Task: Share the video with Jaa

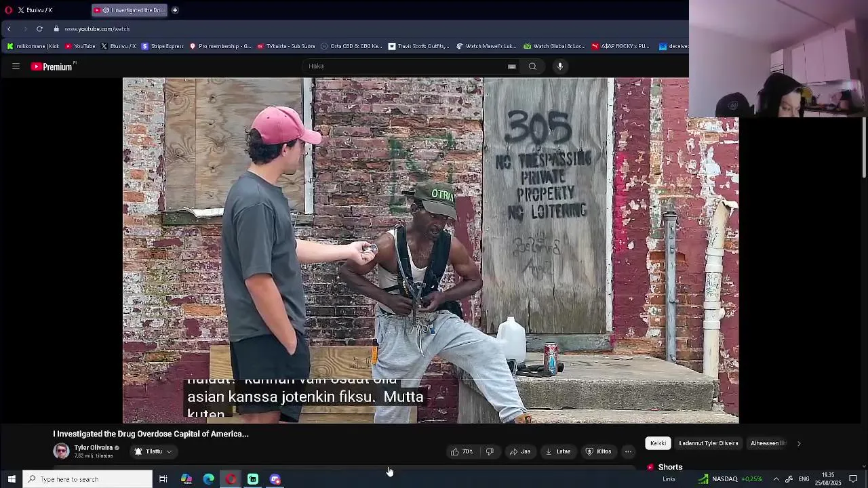Action: 520,451
